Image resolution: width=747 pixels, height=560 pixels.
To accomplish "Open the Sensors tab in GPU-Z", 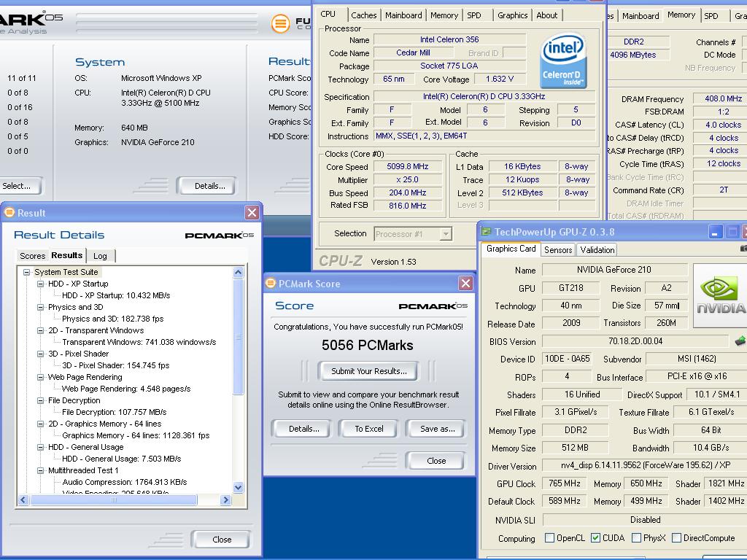I will click(x=558, y=249).
